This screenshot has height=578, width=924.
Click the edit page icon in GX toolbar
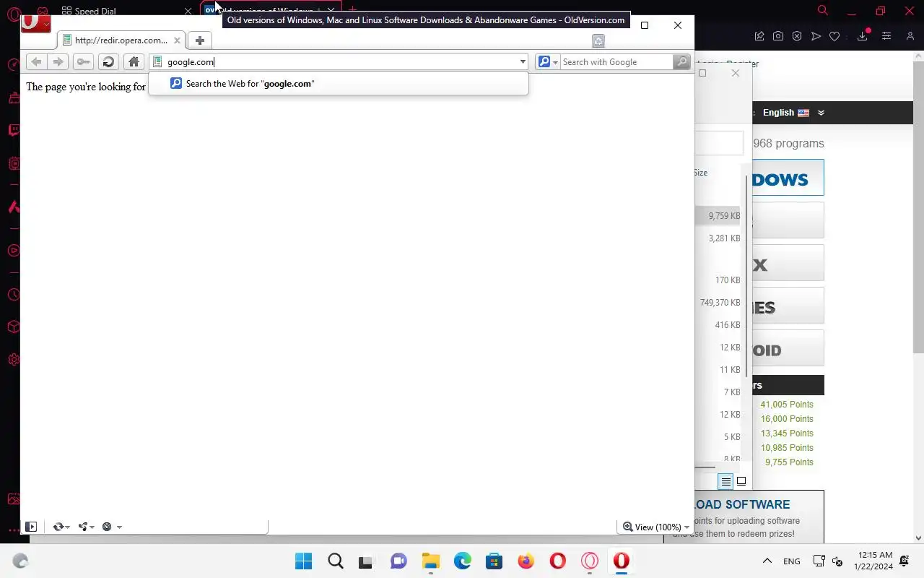click(759, 36)
